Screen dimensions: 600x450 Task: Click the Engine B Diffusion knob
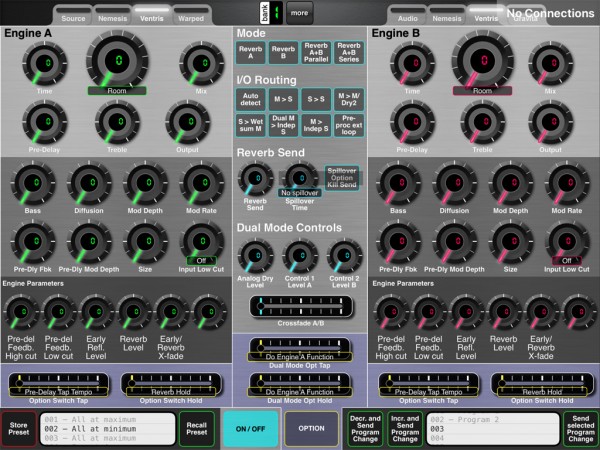click(x=455, y=183)
